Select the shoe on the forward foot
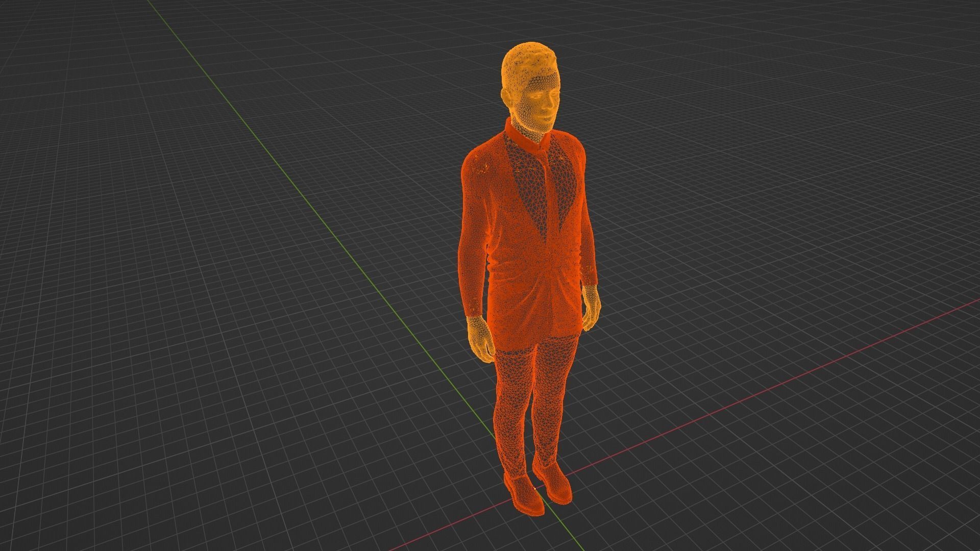 point(524,494)
